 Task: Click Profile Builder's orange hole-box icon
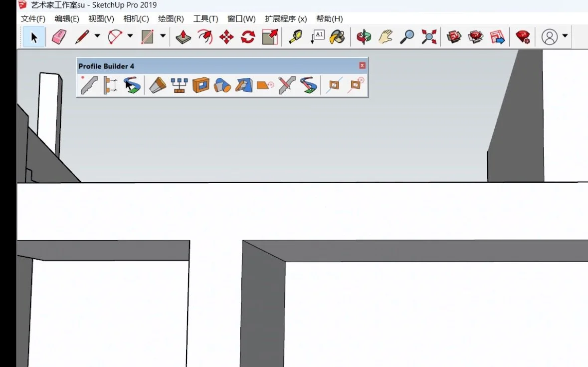[x=201, y=85]
